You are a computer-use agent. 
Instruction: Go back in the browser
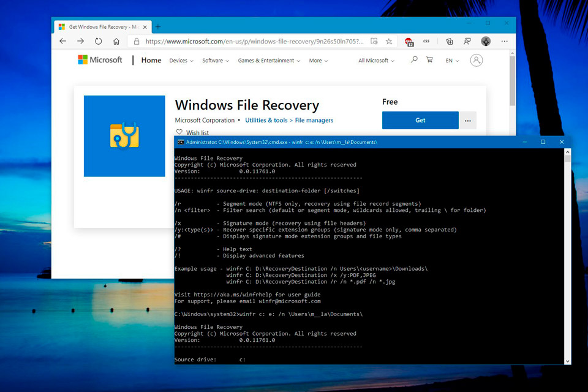coord(62,41)
